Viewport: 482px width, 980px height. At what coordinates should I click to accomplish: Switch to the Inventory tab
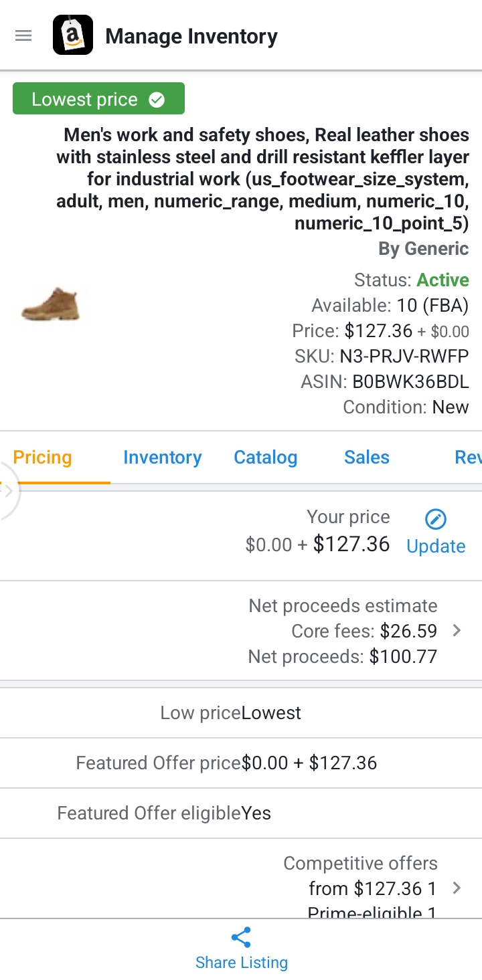162,458
